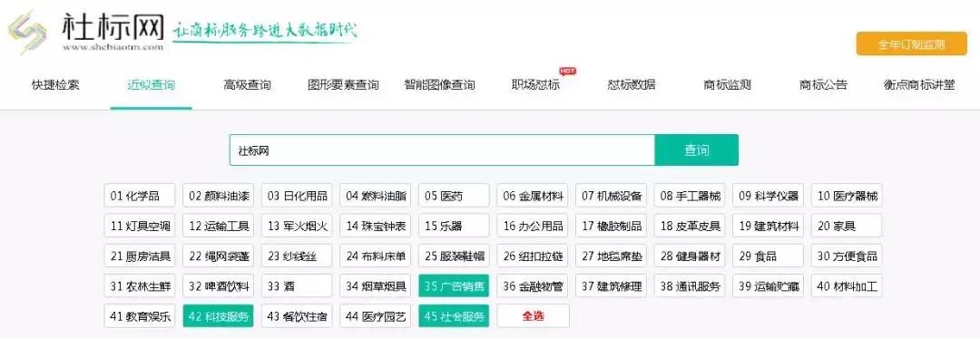Enable category 20 家具
Viewport: 980px width, 338px height.
847,226
